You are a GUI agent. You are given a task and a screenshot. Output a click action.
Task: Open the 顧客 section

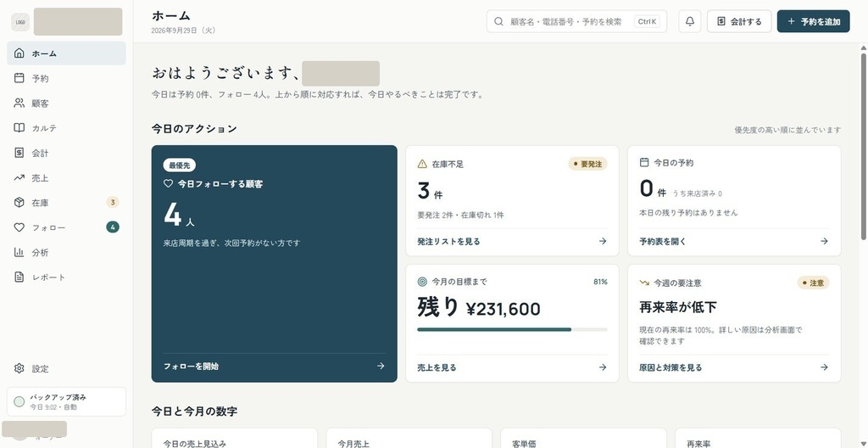tap(66, 104)
